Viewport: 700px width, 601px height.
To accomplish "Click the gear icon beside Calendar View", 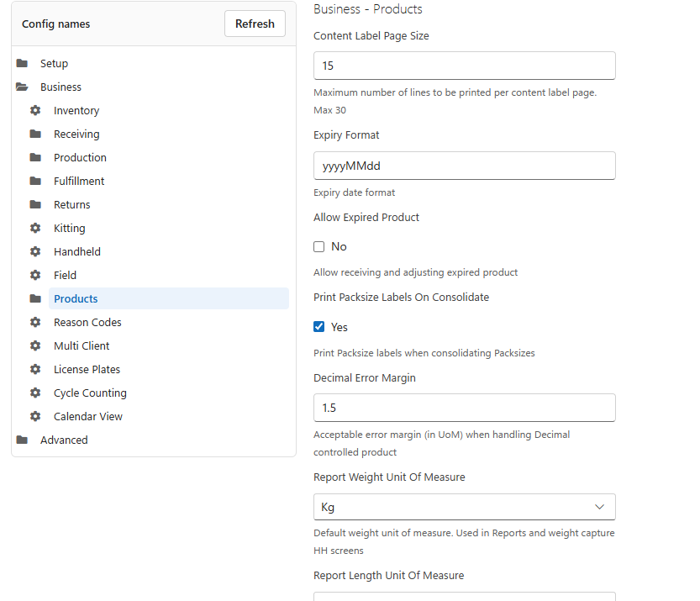I will coord(35,417).
